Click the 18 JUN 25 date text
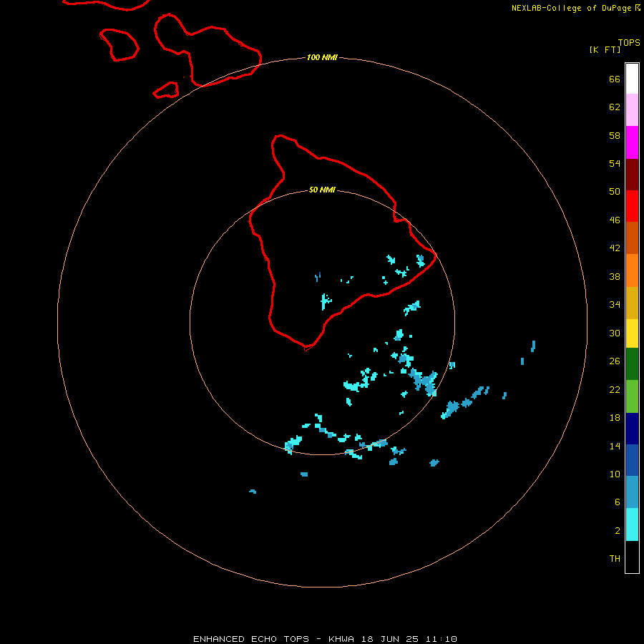 pos(390,639)
